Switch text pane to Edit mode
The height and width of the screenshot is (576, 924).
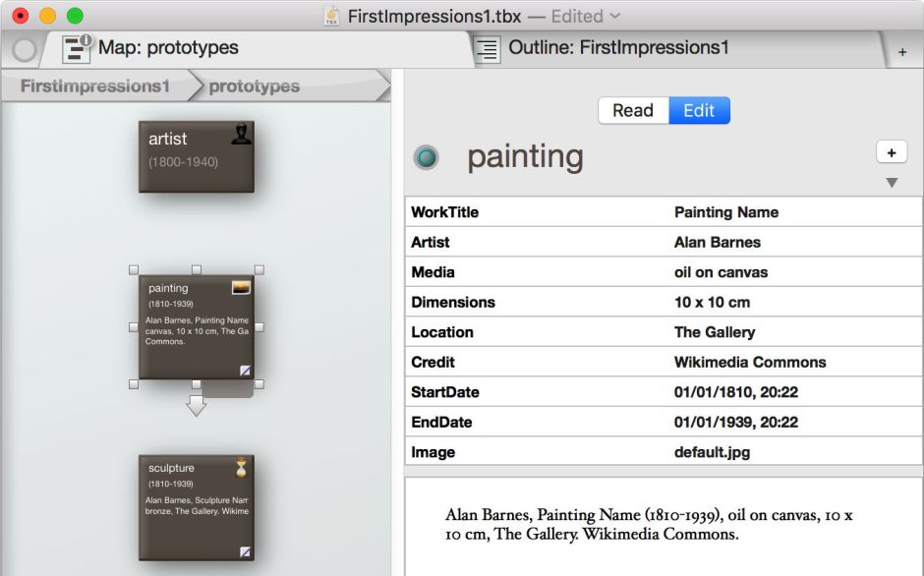699,110
